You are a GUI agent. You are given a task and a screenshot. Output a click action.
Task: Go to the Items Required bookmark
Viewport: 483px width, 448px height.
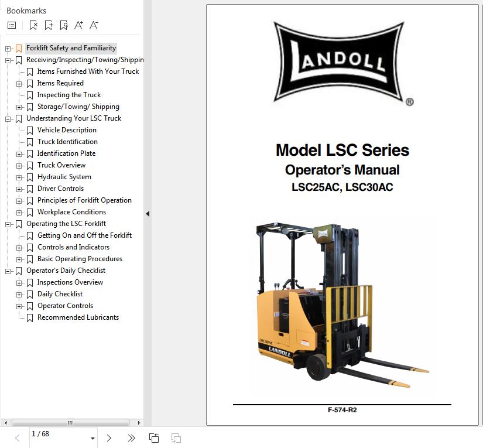[x=60, y=83]
